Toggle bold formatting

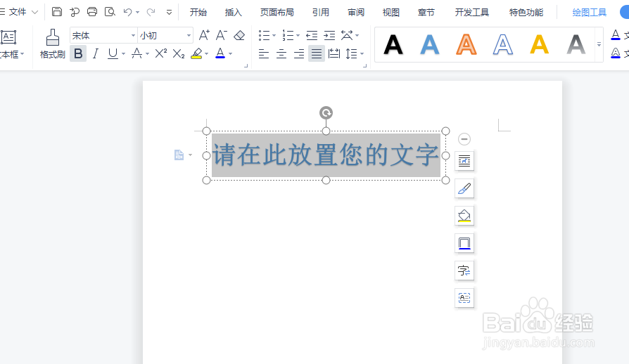(78, 53)
